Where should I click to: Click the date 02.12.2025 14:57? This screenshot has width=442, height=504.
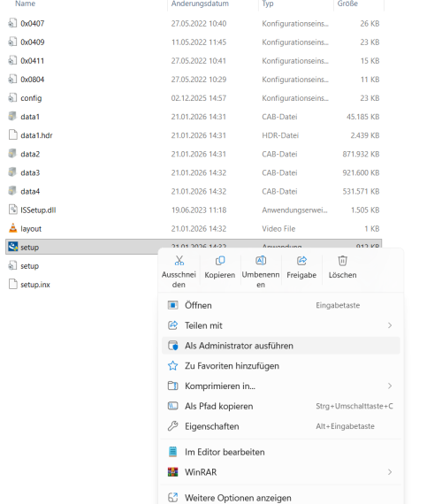[199, 98]
